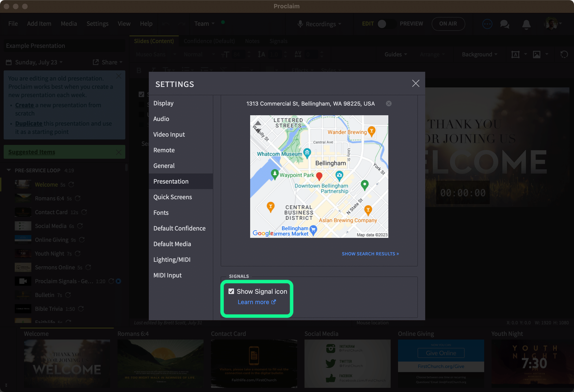Open the Remote settings category
The image size is (574, 392).
click(x=181, y=150)
